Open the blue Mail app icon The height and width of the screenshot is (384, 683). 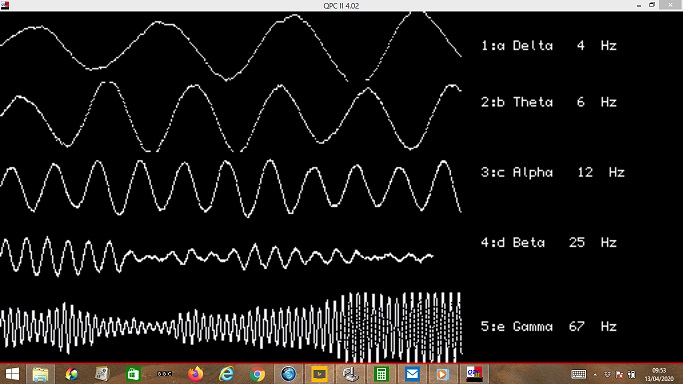click(412, 374)
